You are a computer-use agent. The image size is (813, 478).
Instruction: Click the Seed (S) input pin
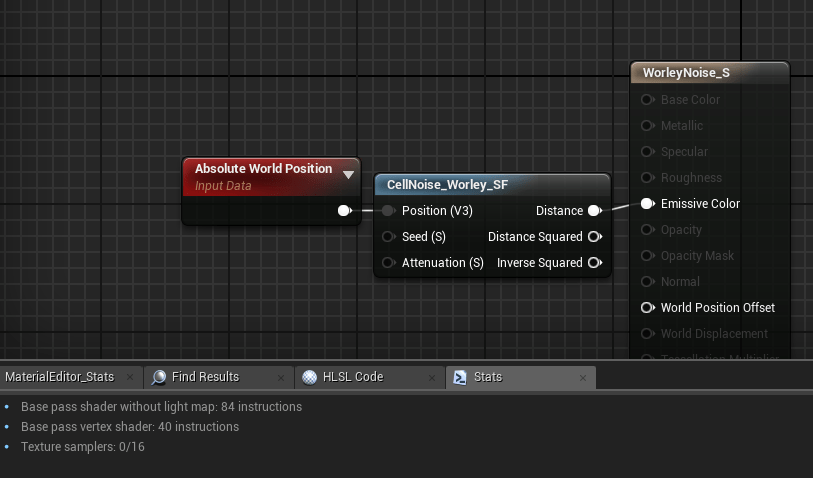pos(388,237)
